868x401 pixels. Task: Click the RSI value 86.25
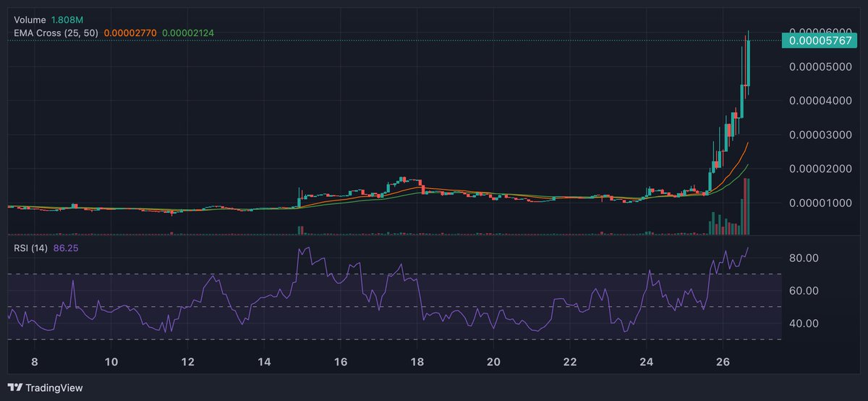tap(66, 248)
